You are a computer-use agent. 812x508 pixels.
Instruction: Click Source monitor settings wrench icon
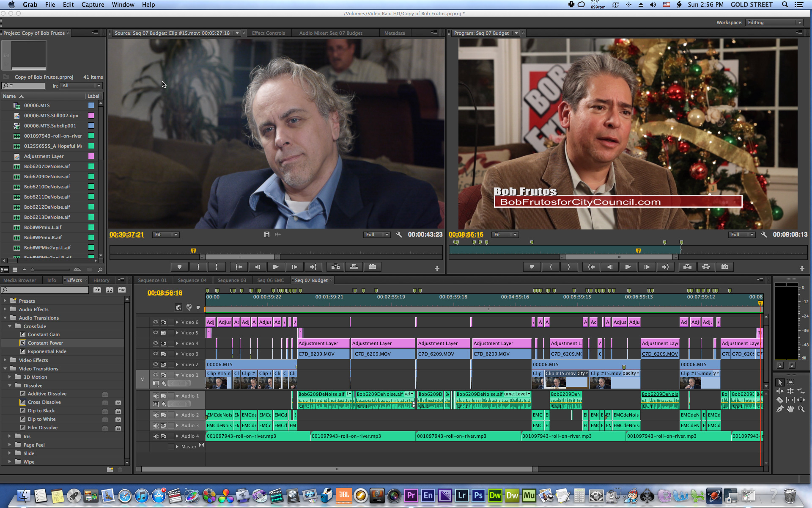click(x=399, y=235)
